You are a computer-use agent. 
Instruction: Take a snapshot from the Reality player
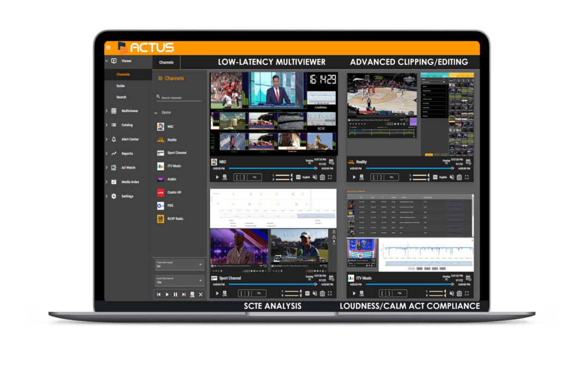pyautogui.click(x=459, y=177)
